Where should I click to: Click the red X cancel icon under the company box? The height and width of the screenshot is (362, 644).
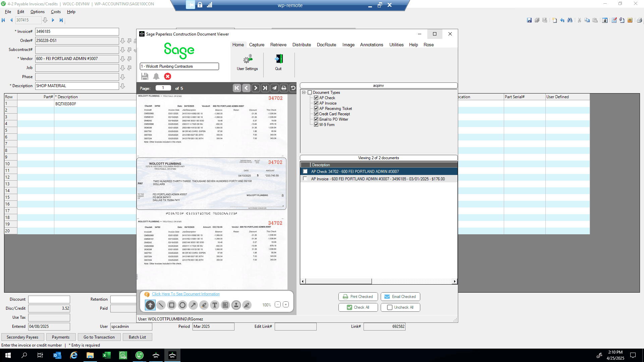168,76
